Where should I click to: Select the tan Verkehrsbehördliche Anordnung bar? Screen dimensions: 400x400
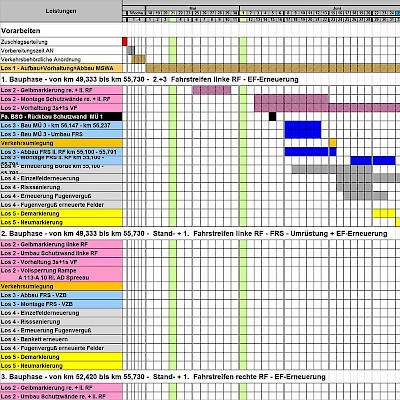138,59
